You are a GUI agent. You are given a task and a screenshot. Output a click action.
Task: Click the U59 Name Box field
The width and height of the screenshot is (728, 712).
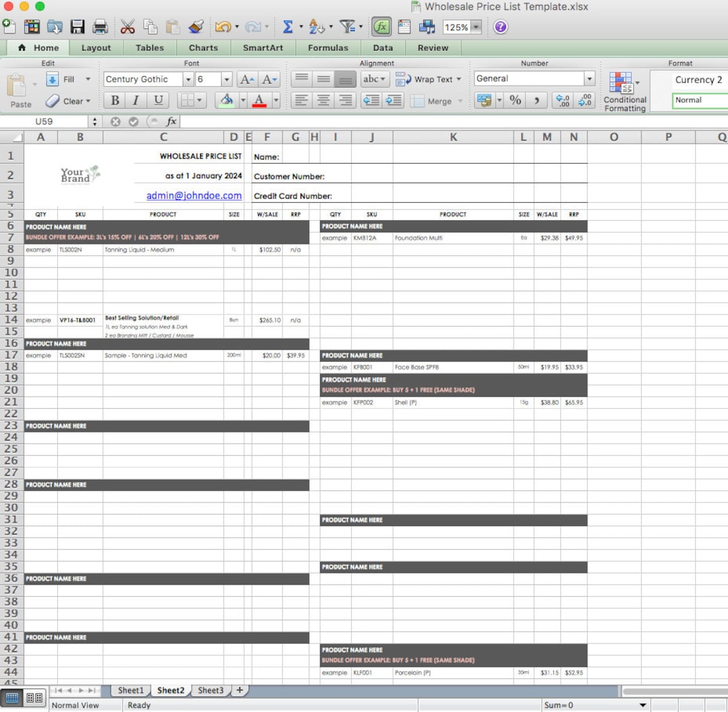click(x=44, y=121)
